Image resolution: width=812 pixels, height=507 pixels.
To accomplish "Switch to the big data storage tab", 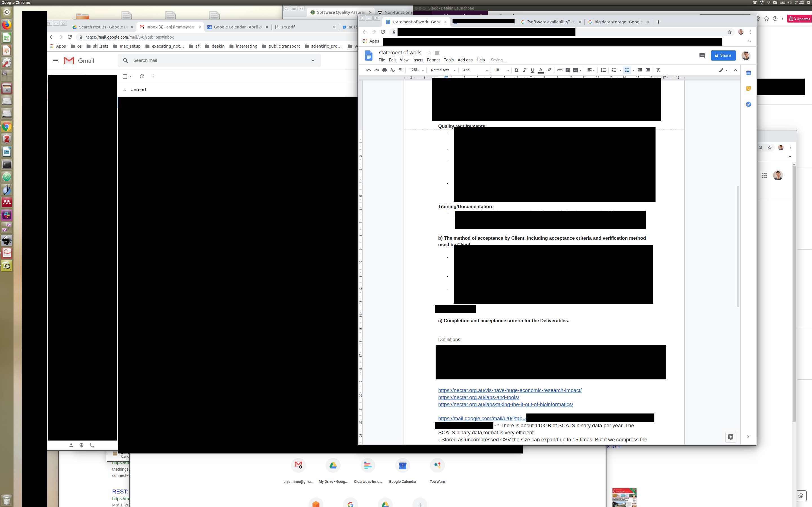I will click(618, 22).
